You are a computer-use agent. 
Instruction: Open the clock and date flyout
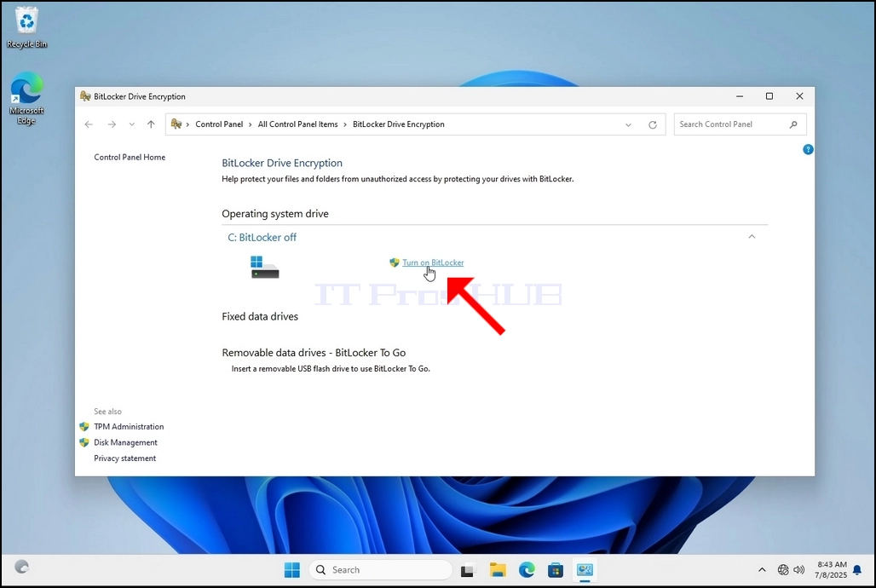pyautogui.click(x=831, y=570)
